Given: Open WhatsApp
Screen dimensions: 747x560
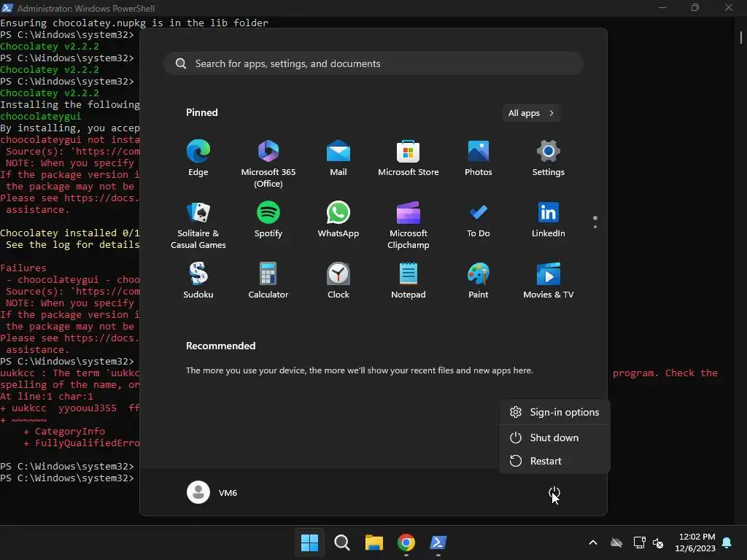Looking at the screenshot, I should 338,219.
